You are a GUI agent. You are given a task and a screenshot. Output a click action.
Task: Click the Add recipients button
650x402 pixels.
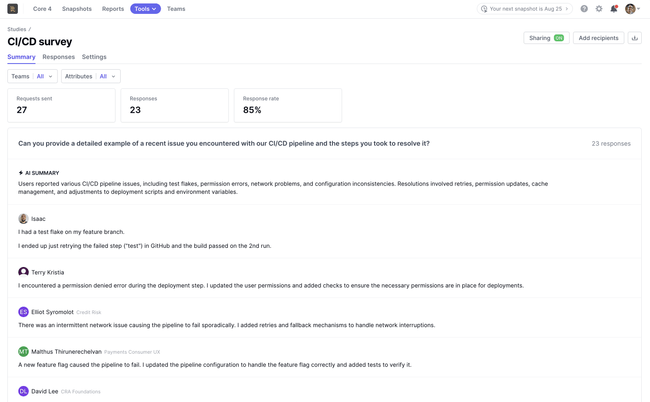tap(599, 38)
